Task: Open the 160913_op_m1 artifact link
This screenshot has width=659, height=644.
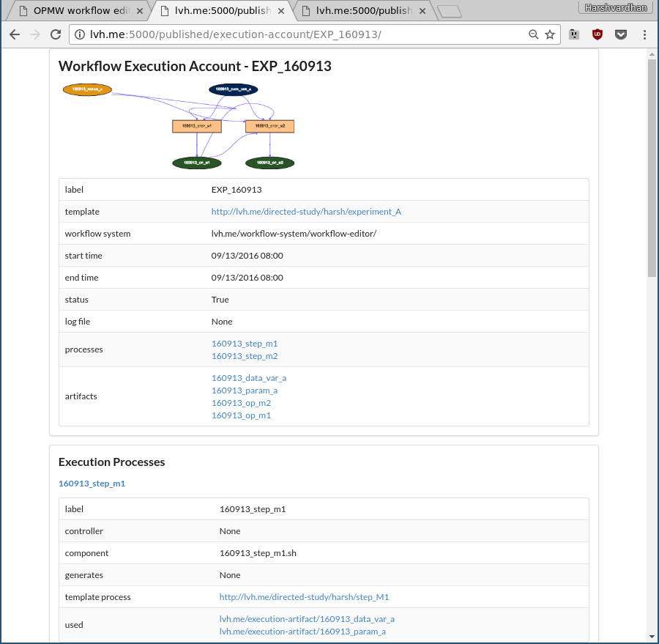Action: point(241,415)
